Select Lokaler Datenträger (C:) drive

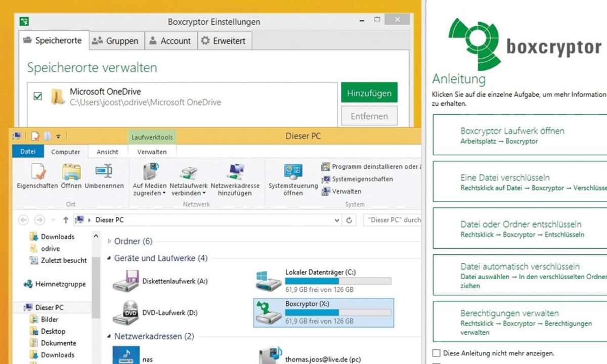tap(323, 281)
